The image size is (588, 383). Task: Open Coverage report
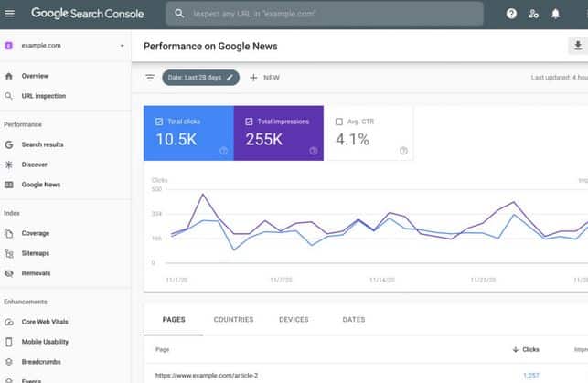tap(36, 233)
